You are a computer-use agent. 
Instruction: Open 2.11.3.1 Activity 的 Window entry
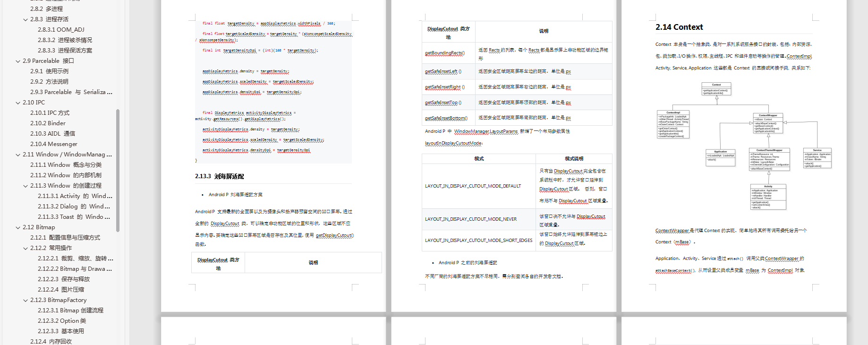75,196
